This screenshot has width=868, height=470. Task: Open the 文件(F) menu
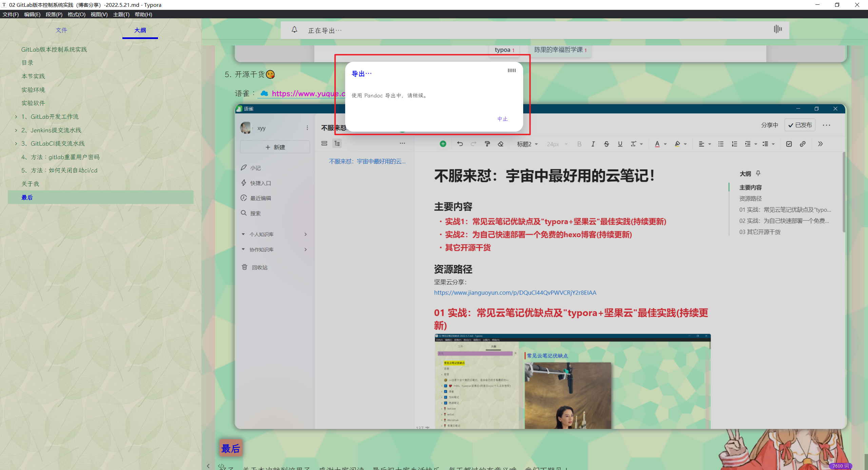[x=11, y=14]
